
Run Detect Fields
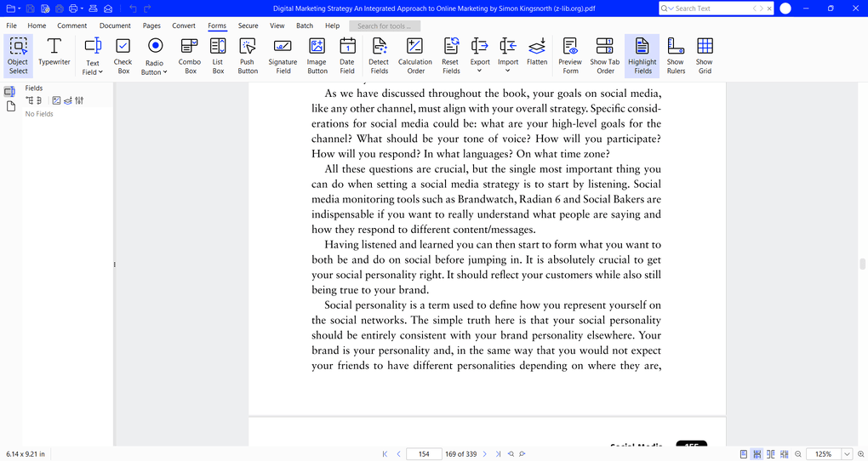380,56
